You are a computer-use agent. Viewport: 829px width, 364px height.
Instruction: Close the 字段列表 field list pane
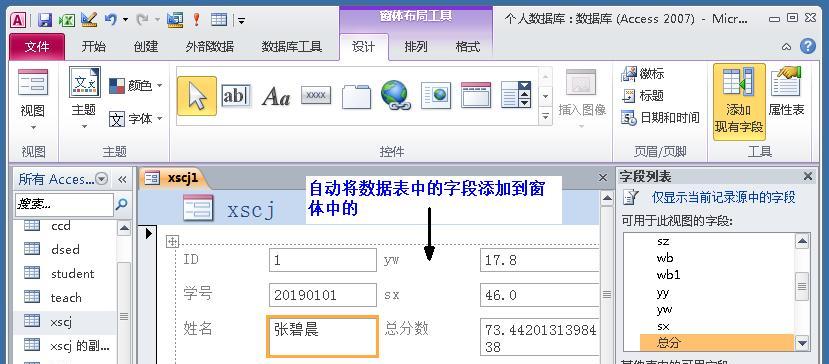tap(807, 176)
